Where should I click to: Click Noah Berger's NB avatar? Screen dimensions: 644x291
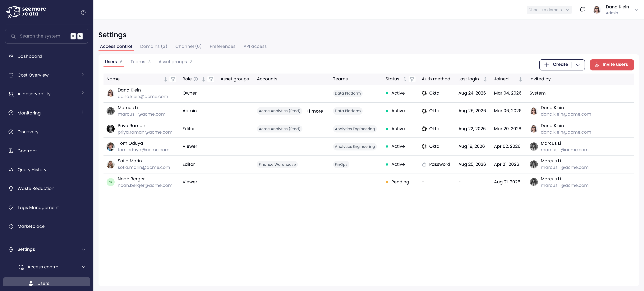[x=110, y=182]
